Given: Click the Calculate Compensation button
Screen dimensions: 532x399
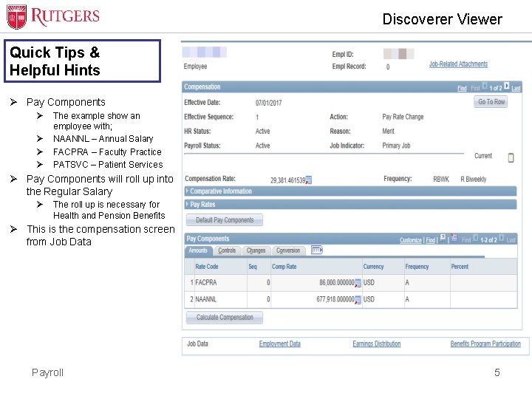Looking at the screenshot, I should pyautogui.click(x=225, y=317).
